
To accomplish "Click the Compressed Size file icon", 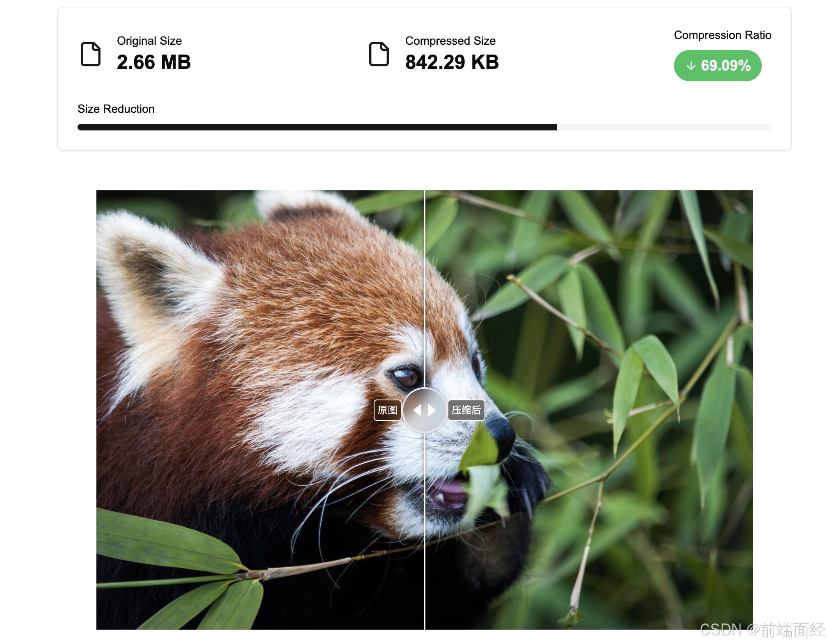I will pos(379,54).
